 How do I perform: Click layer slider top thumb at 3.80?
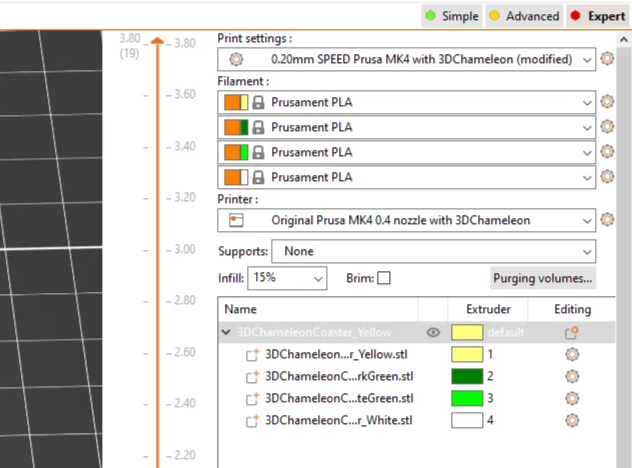pos(157,41)
